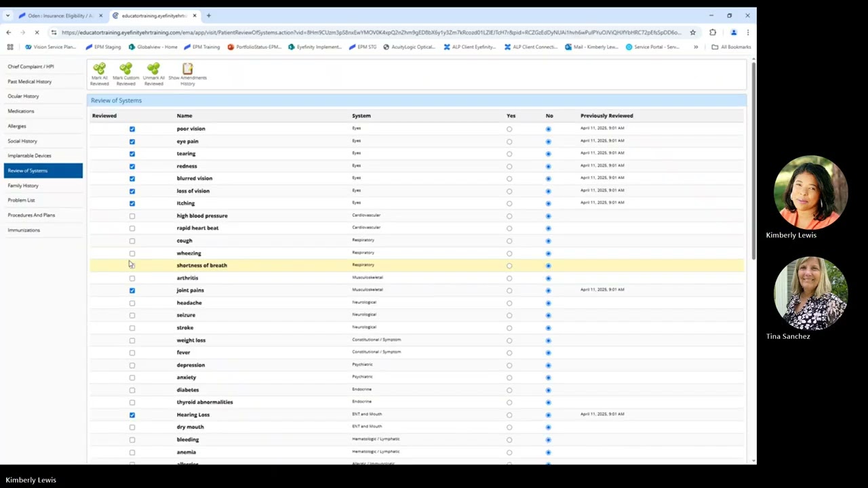This screenshot has width=868, height=488.
Task: Check Reviewed for high blood pressure
Action: coord(132,216)
